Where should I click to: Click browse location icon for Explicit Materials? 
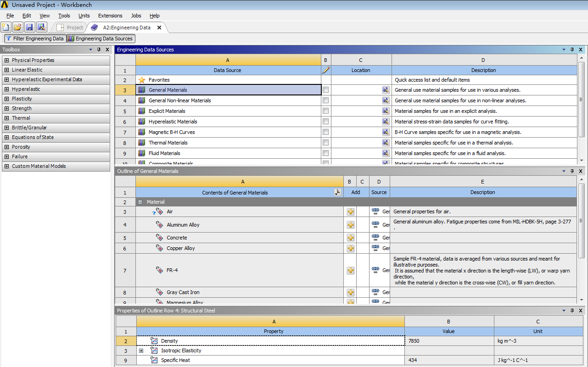pyautogui.click(x=386, y=111)
